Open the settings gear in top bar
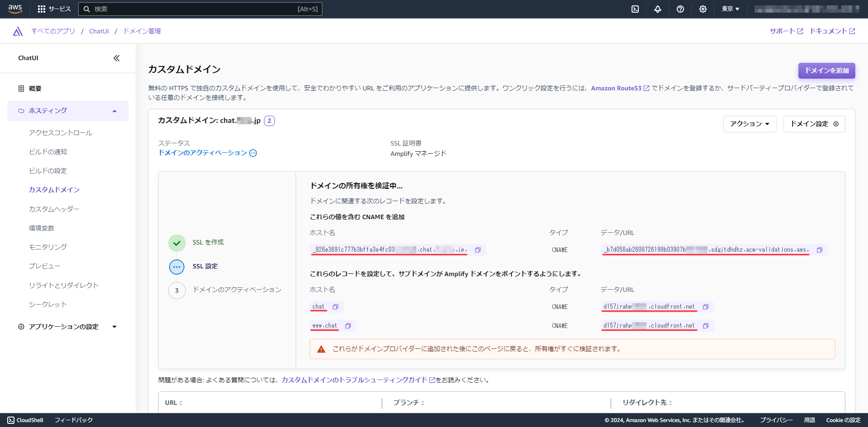The height and width of the screenshot is (427, 868). 703,9
